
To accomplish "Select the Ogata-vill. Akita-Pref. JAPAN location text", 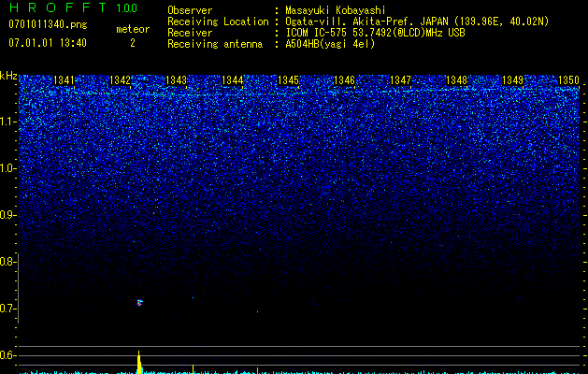I will click(x=417, y=22).
